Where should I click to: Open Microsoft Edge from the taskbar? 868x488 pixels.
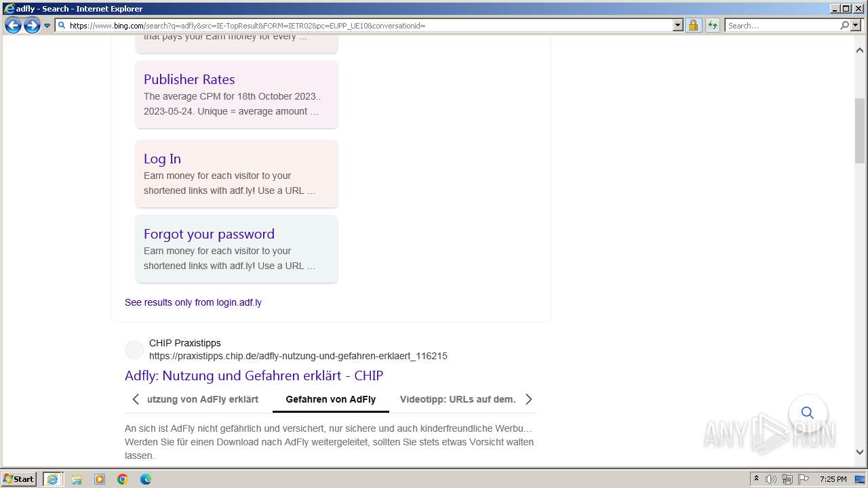pyautogui.click(x=146, y=479)
